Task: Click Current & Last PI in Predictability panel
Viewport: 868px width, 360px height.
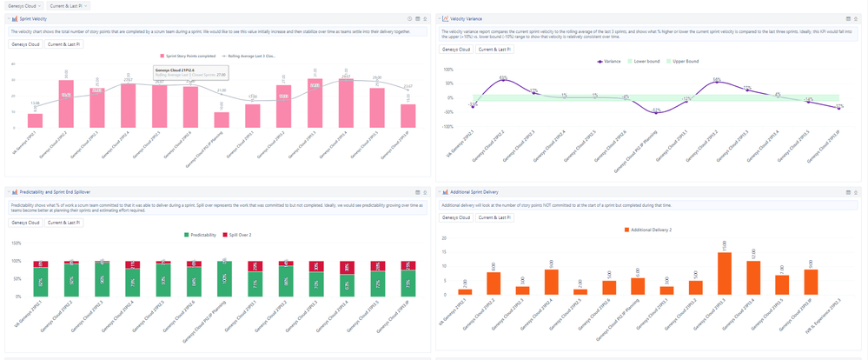Action: point(64,223)
